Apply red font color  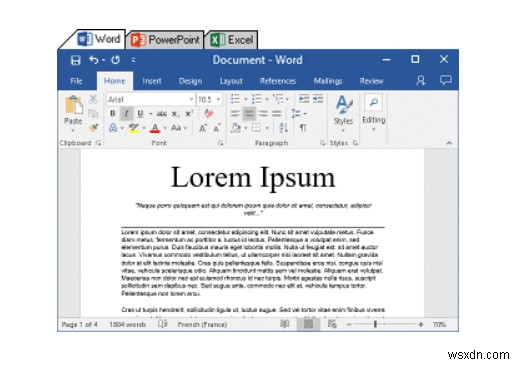point(155,128)
